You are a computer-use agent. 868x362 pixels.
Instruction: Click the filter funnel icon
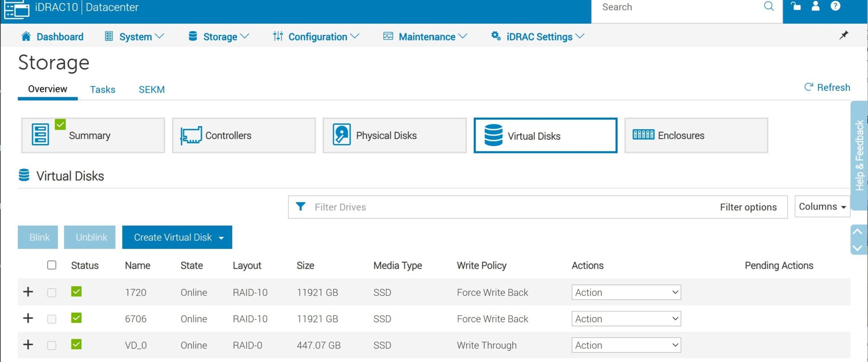click(300, 207)
